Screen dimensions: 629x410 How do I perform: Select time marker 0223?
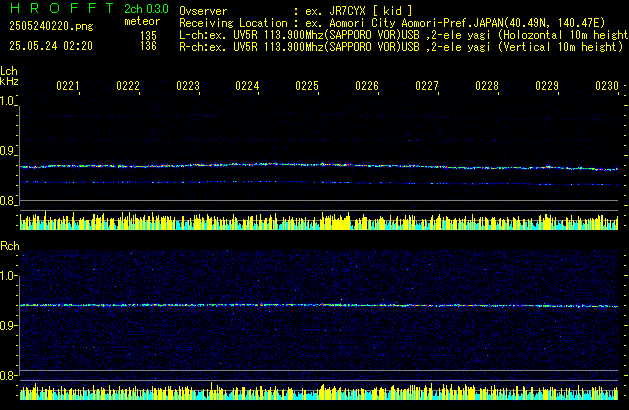pyautogui.click(x=188, y=86)
